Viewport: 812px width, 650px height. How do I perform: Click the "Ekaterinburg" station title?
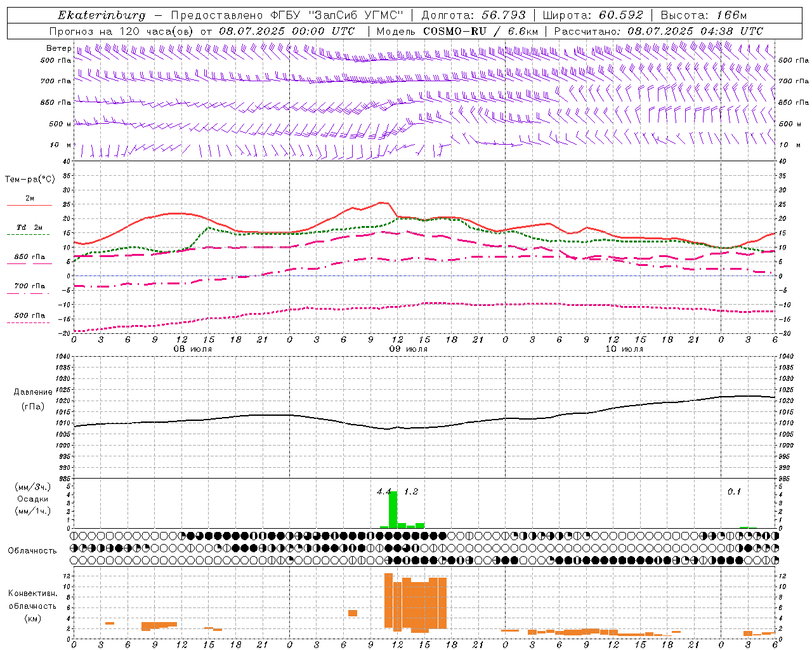tap(101, 15)
